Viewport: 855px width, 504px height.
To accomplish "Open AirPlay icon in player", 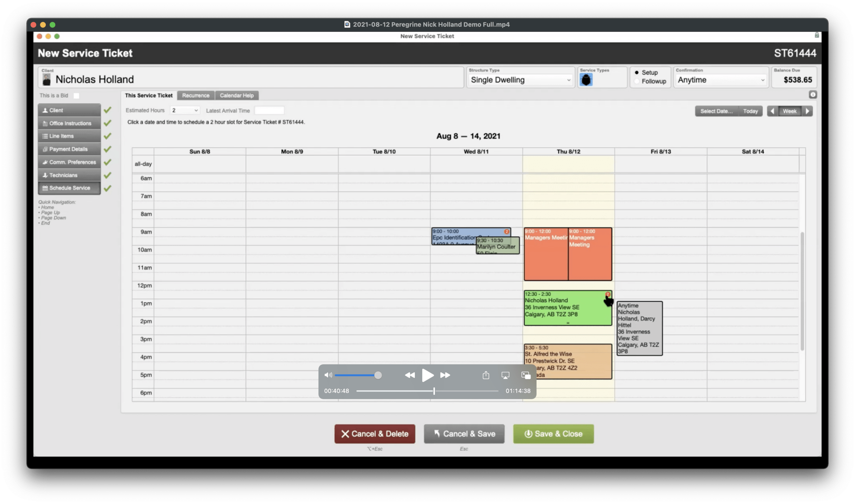I will point(505,375).
